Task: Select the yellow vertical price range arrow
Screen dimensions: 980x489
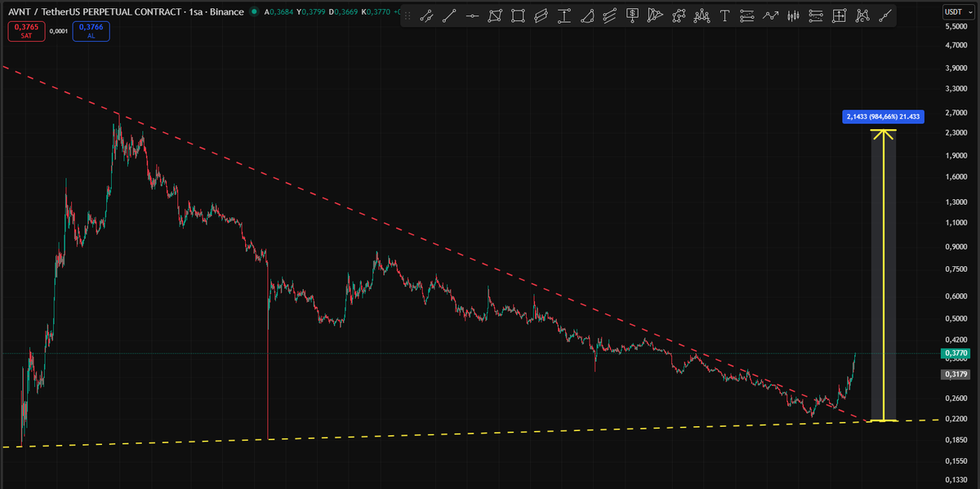Action: pos(883,275)
